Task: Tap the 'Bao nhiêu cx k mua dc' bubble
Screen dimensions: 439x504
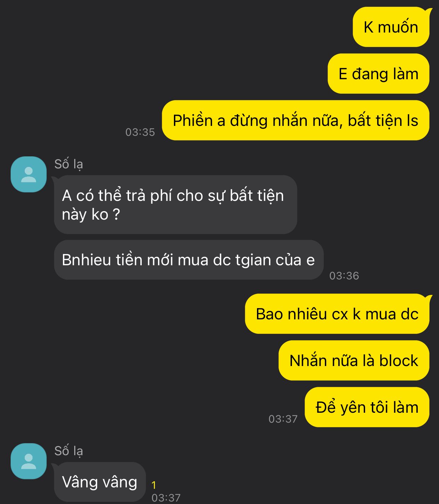Action: [x=337, y=314]
